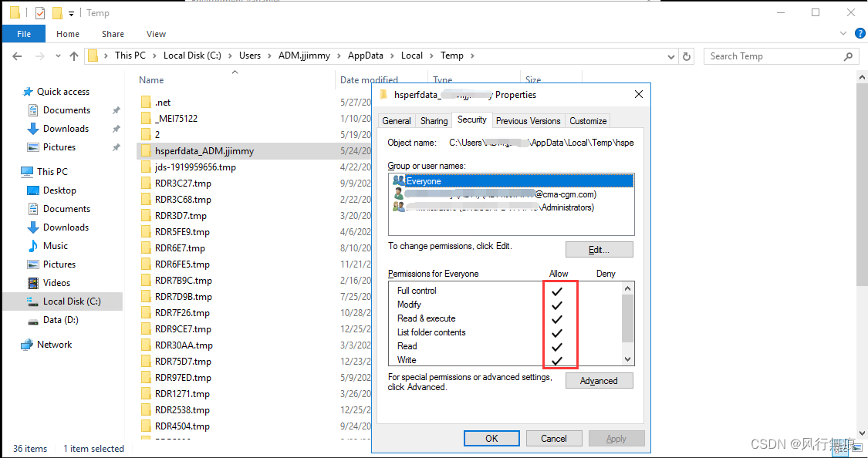868x458 pixels.
Task: Open Advanced security settings
Action: click(x=599, y=380)
